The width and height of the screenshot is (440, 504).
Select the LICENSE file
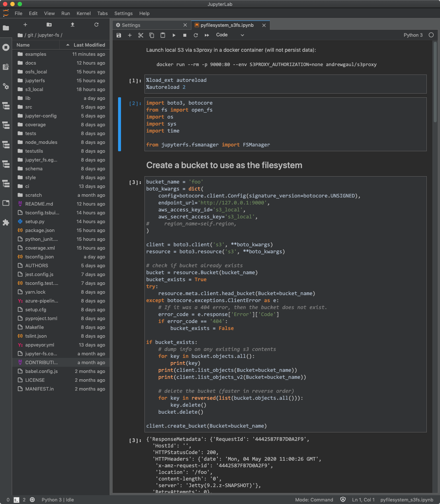pyautogui.click(x=61, y=380)
